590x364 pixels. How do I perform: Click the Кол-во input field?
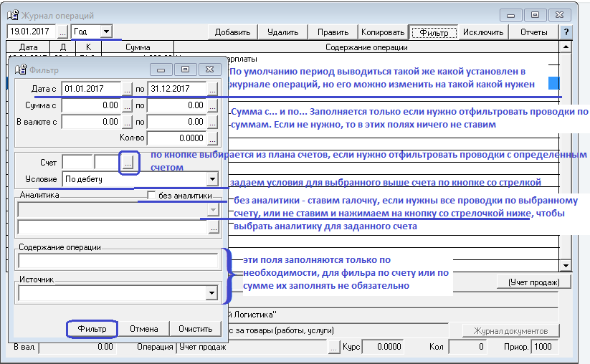[177, 138]
